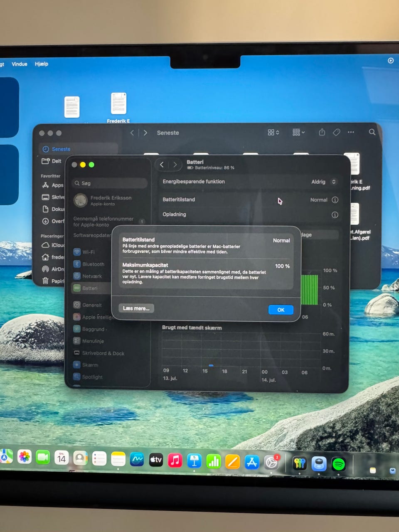Open Calendar showing 14 in Dock
The image size is (399, 532).
[x=62, y=458]
